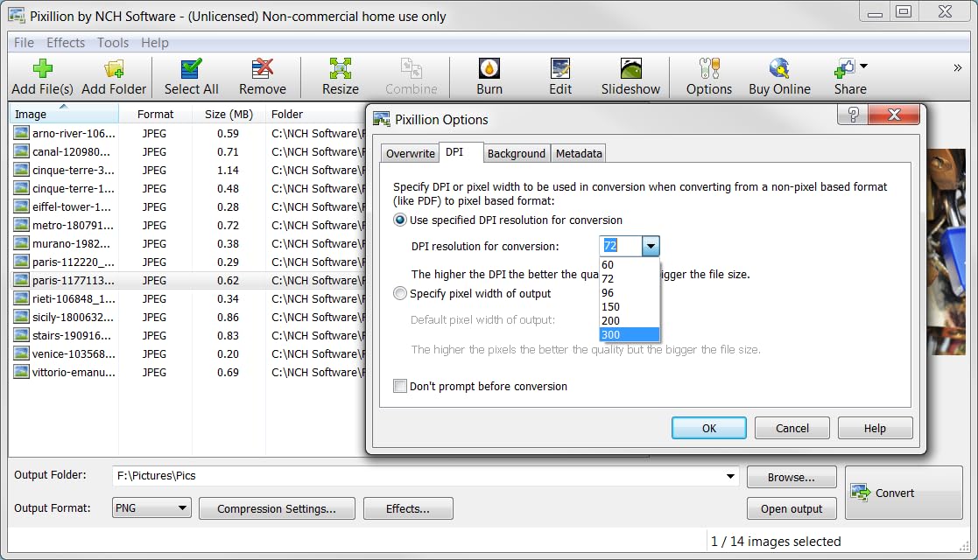Click the Open output button
The height and width of the screenshot is (560, 978).
pos(791,509)
